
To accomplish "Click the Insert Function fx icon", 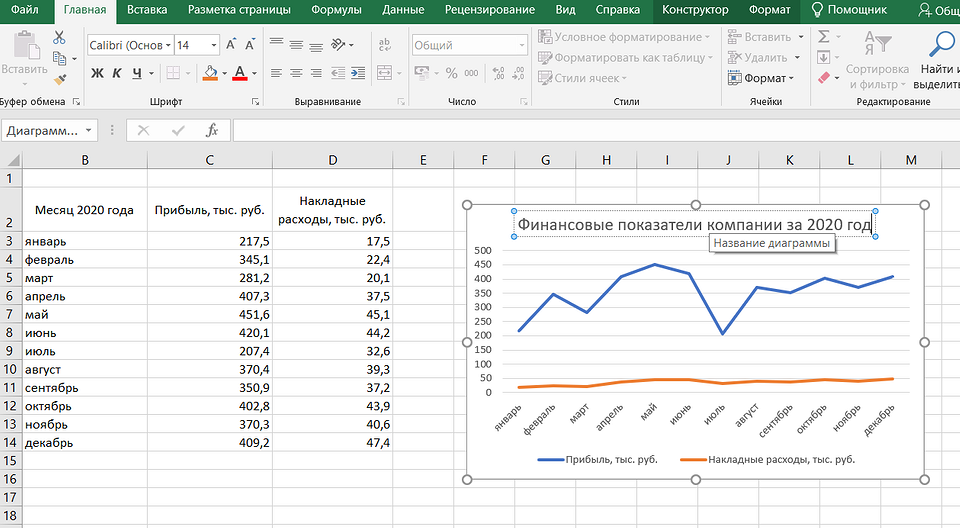I will (212, 131).
